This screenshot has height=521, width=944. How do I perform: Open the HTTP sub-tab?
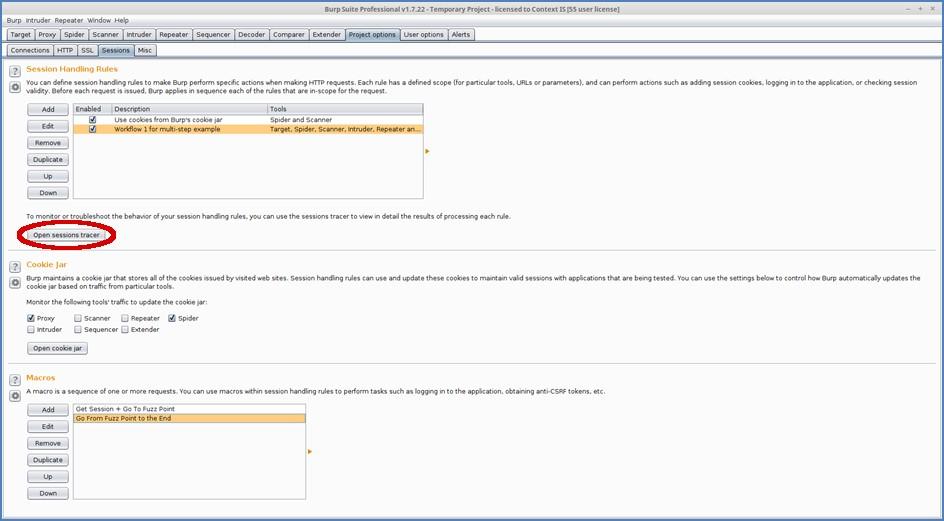[65, 50]
